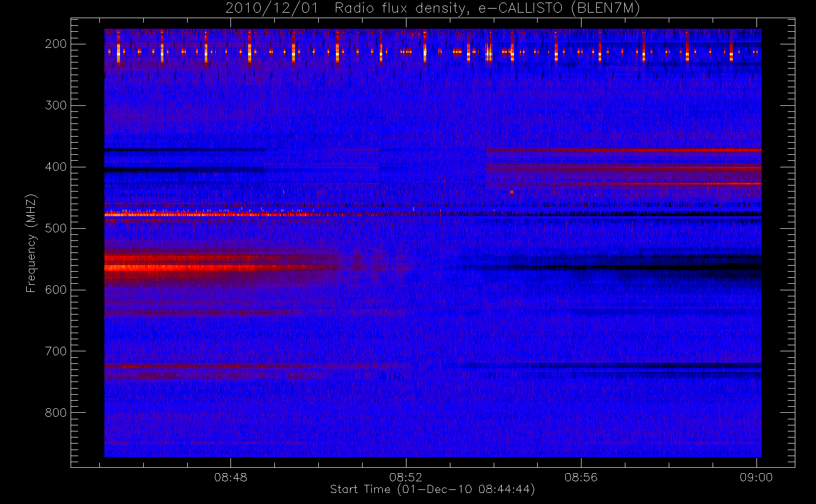Click the 'Start Time (01-Dec-10 08:44:44)' x-axis label

tap(432, 489)
